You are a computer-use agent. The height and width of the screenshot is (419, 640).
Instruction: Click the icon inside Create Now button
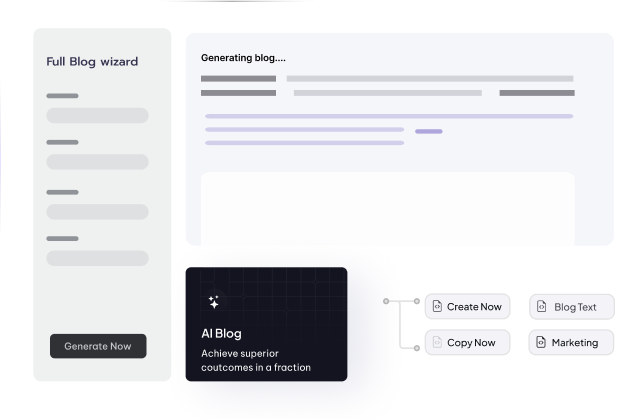(437, 306)
